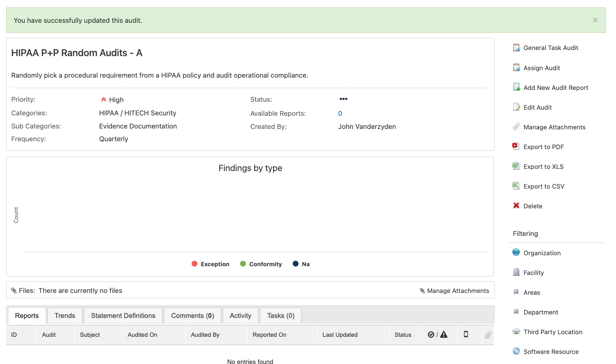616x364 pixels.
Task: Sort table by Reported On column
Action: [270, 335]
